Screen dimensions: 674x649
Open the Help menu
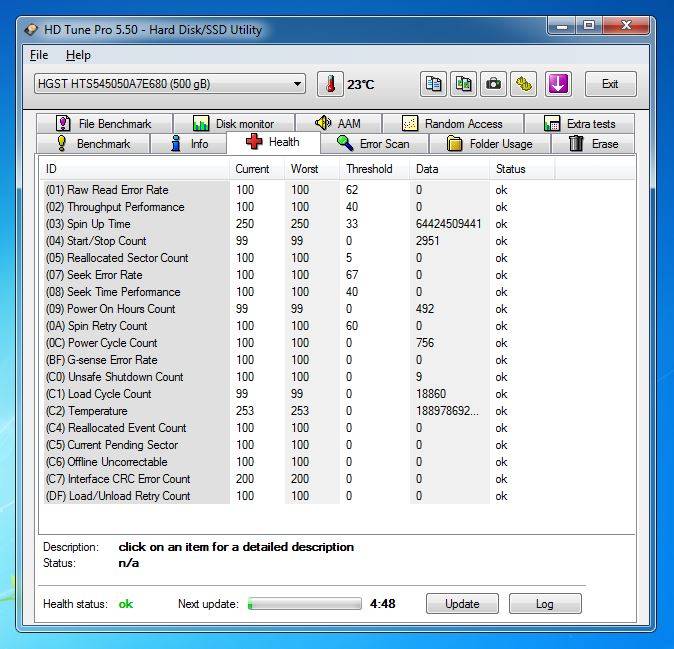pyautogui.click(x=78, y=55)
